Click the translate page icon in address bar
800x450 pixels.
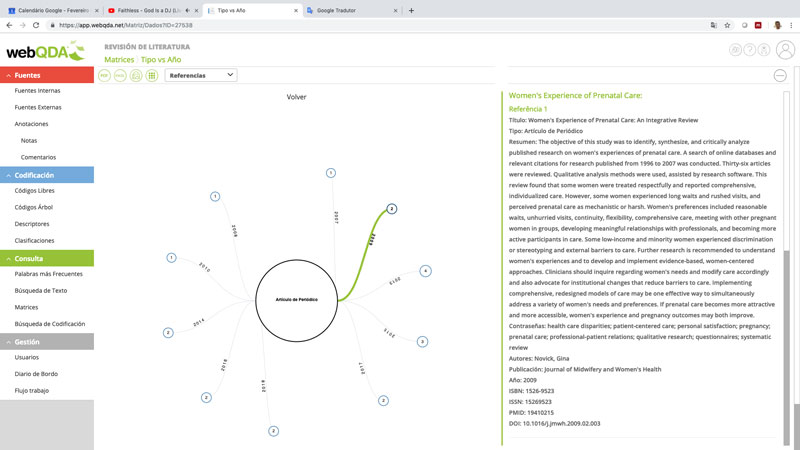(x=713, y=25)
